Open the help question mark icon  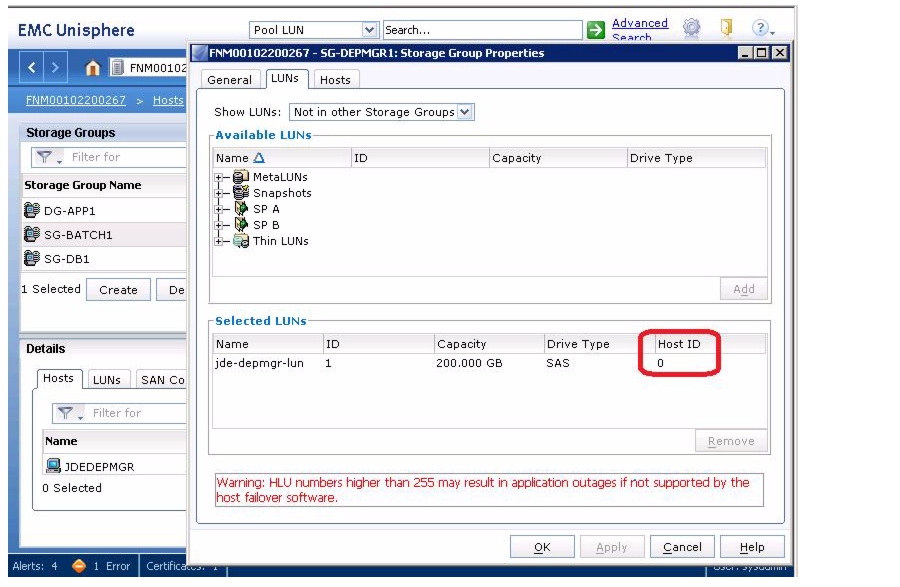(760, 28)
